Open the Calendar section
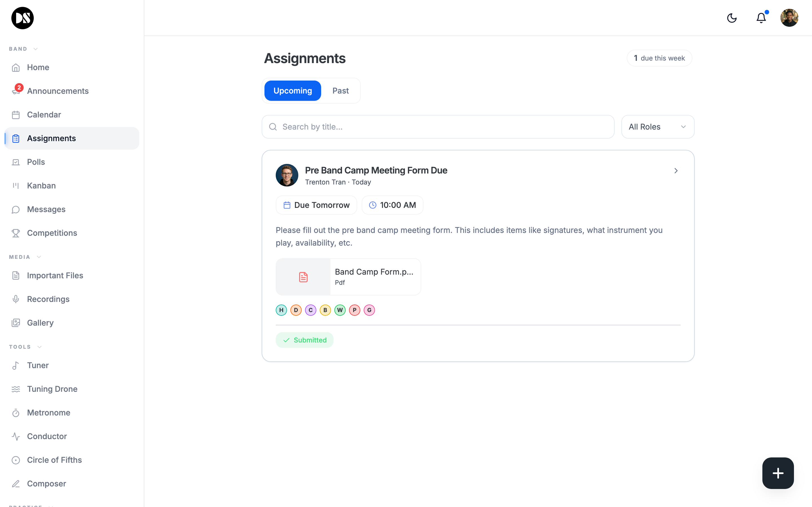This screenshot has height=507, width=812. coord(44,114)
